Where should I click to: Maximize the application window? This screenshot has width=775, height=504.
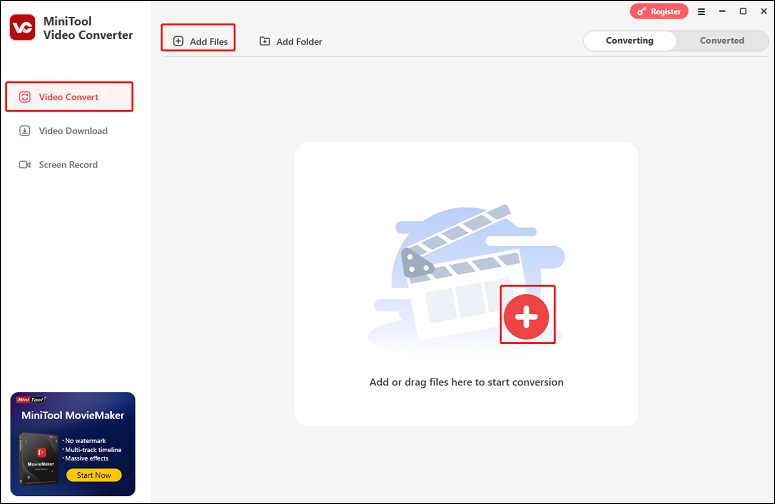743,11
